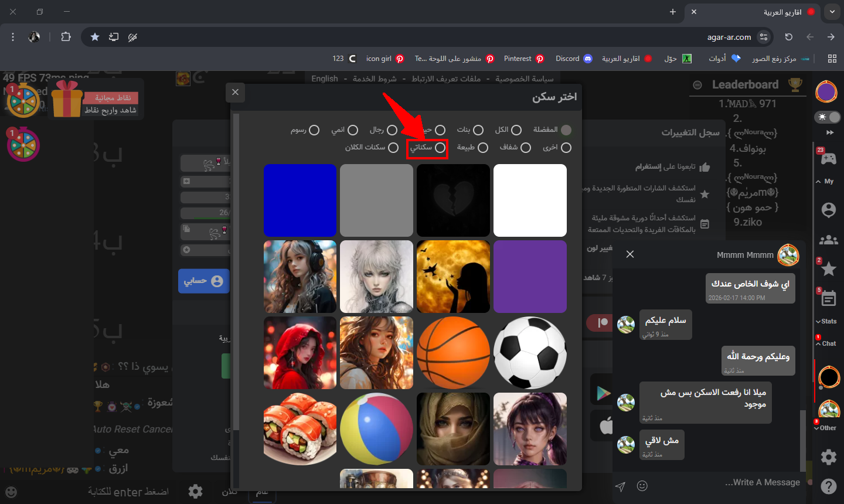Image resolution: width=844 pixels, height=504 pixels.
Task: Open the Pinterest bookmark
Action: (x=524, y=59)
